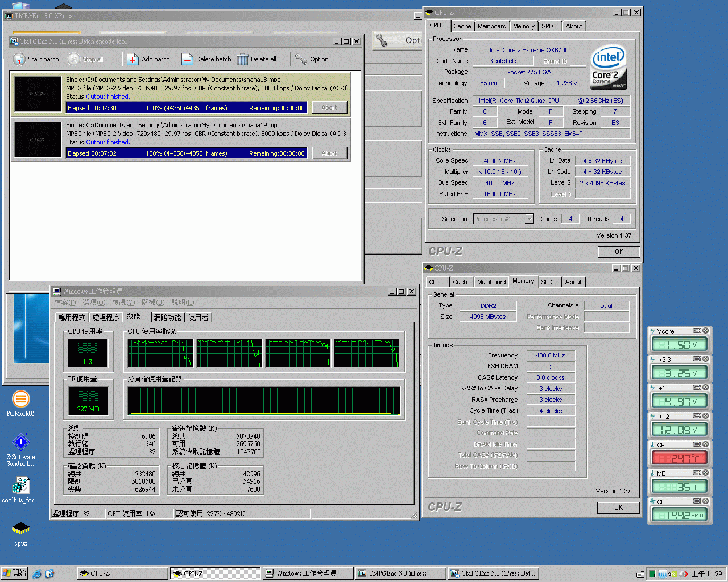
Task: Click the DDR2 memory Type field
Action: pos(488,306)
